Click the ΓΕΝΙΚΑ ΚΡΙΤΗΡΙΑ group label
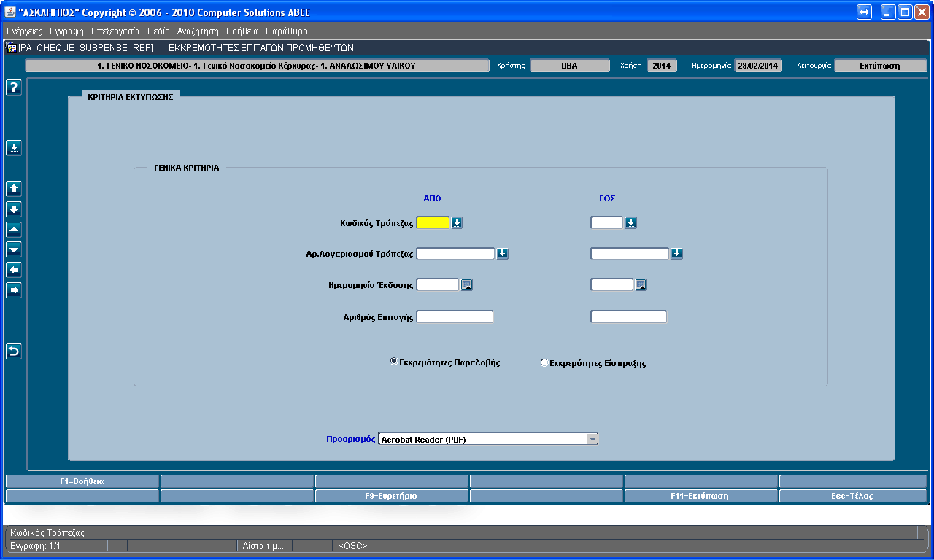Viewport: 934px width, 560px height. (186, 168)
